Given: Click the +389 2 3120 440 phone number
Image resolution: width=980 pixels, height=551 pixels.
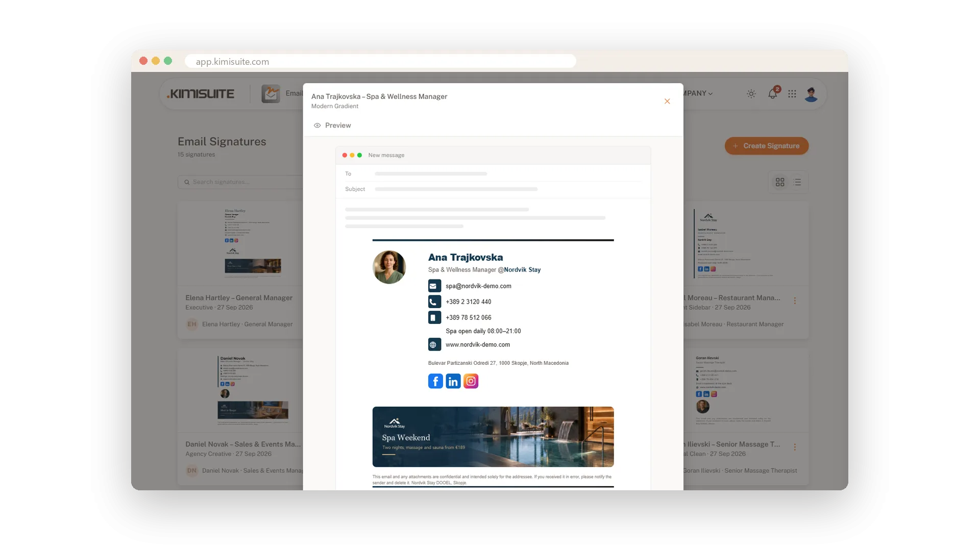Looking at the screenshot, I should [468, 302].
